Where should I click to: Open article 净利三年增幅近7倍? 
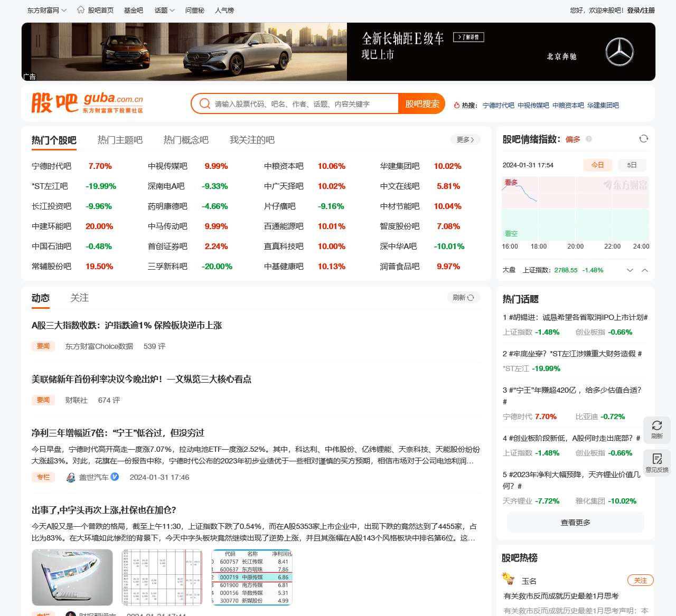(118, 433)
